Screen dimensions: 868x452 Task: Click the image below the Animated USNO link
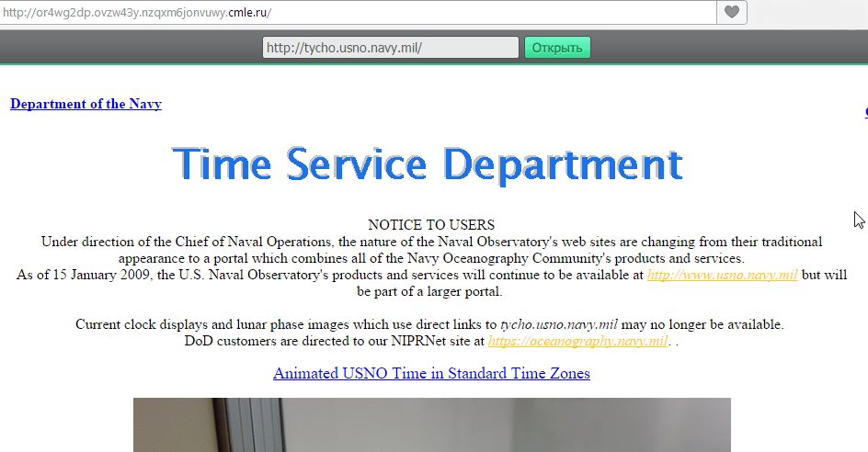coord(431,424)
